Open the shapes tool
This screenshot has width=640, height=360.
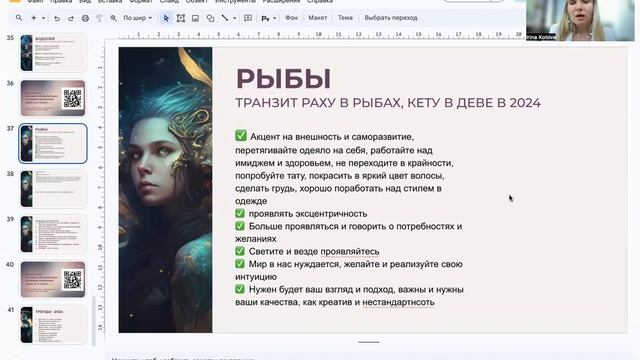tap(210, 18)
